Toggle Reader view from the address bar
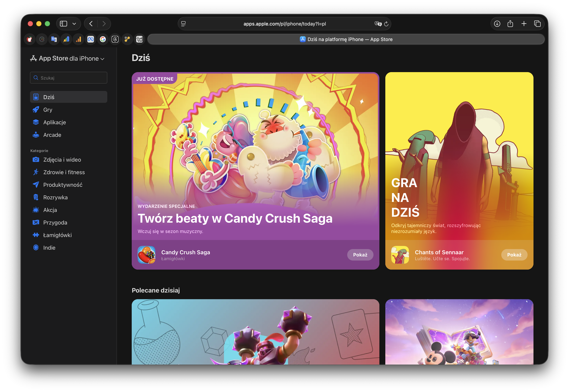Viewport: 569px width, 392px height. [183, 24]
